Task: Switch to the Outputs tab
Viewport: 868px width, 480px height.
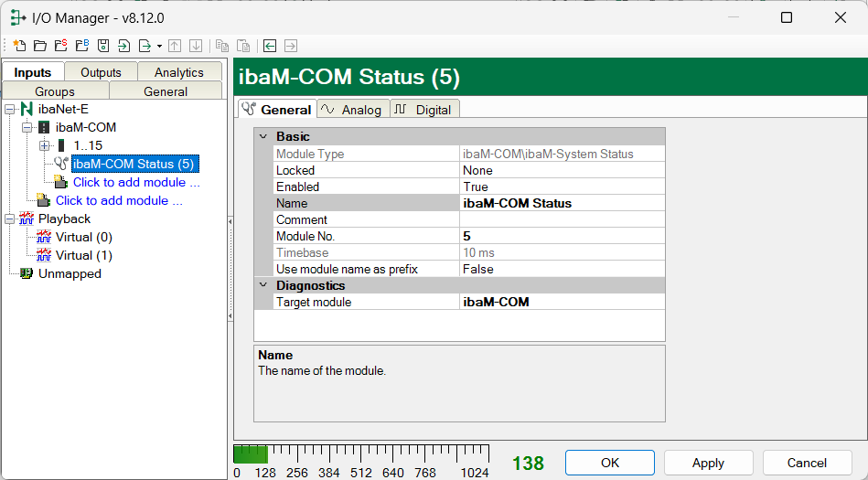Action: [x=101, y=72]
